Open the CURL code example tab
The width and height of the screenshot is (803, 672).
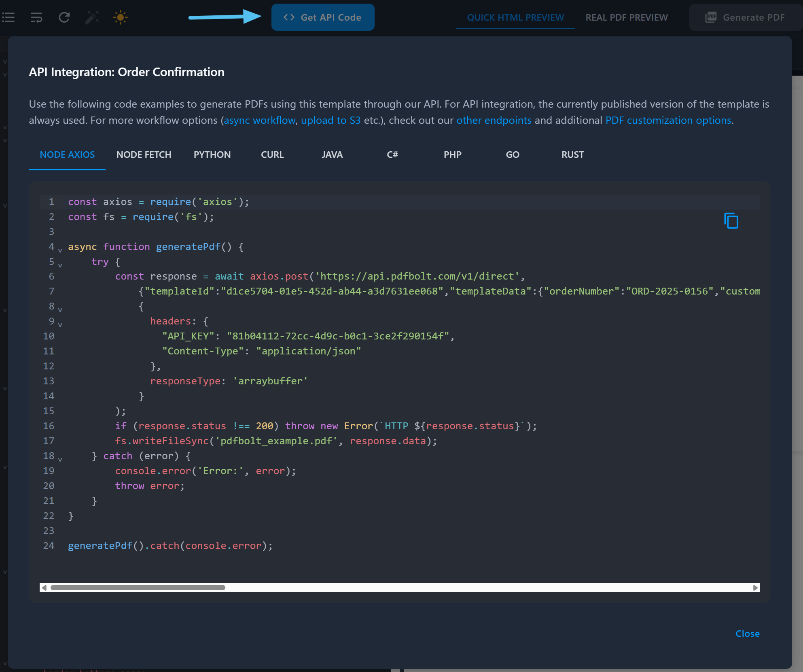272,155
